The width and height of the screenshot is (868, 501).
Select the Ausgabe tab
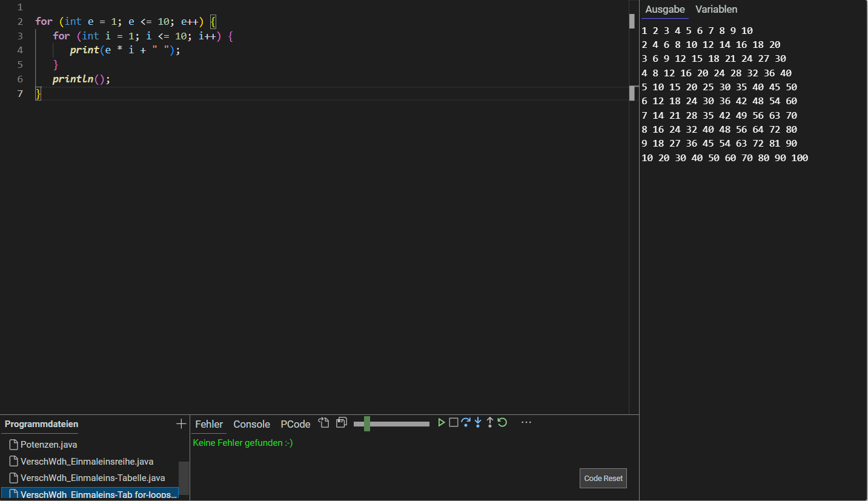tap(664, 10)
